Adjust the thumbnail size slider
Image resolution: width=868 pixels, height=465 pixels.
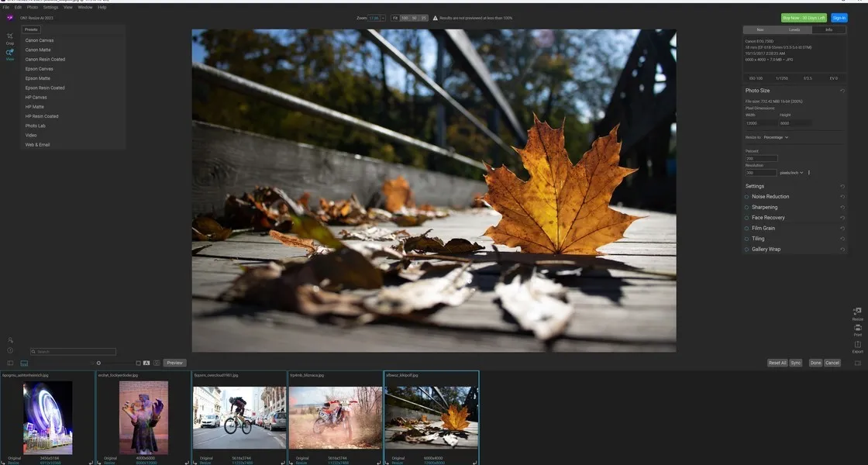98,363
